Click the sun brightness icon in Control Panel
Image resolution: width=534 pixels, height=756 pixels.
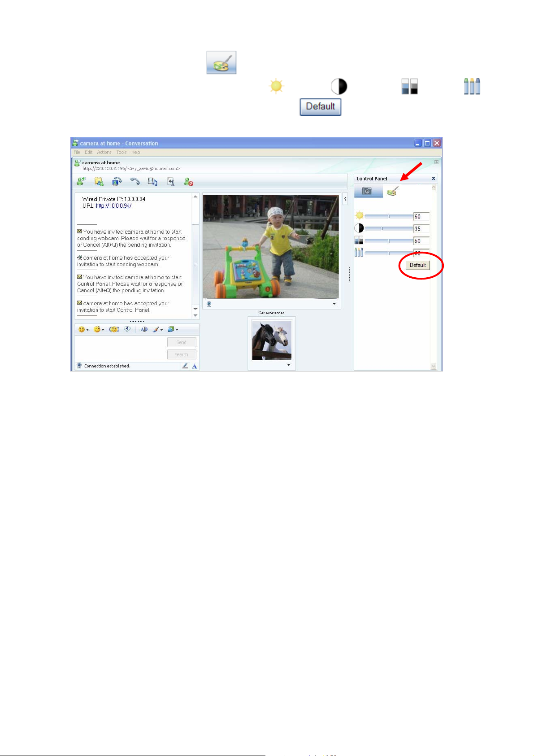pyautogui.click(x=359, y=216)
